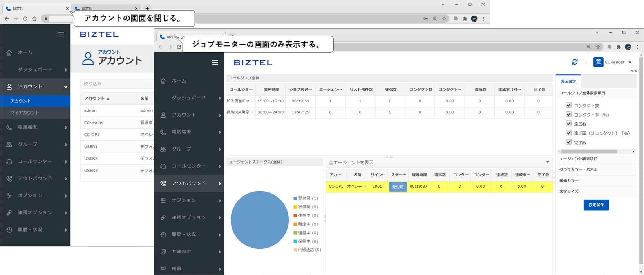Click the 設定保存 button
The width and height of the screenshot is (644, 275).
pos(596,205)
